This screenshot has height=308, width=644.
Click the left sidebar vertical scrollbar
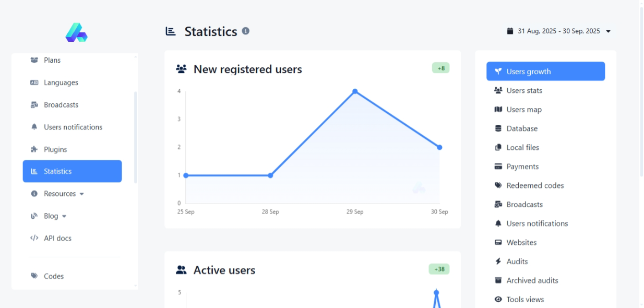[136, 137]
